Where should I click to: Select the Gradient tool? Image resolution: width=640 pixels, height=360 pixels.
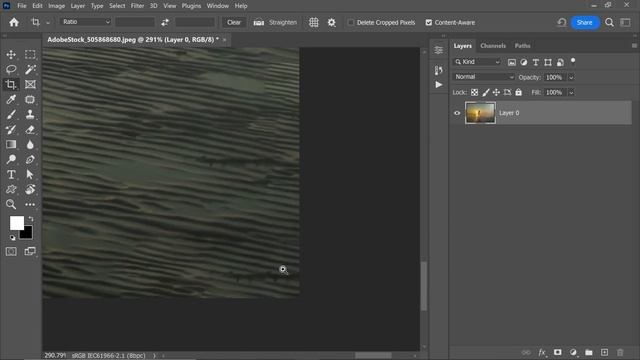pyautogui.click(x=11, y=144)
